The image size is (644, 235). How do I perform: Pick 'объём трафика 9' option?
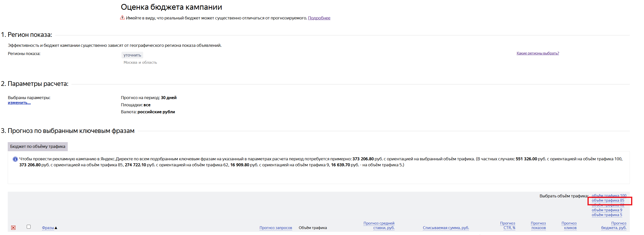[607, 210]
